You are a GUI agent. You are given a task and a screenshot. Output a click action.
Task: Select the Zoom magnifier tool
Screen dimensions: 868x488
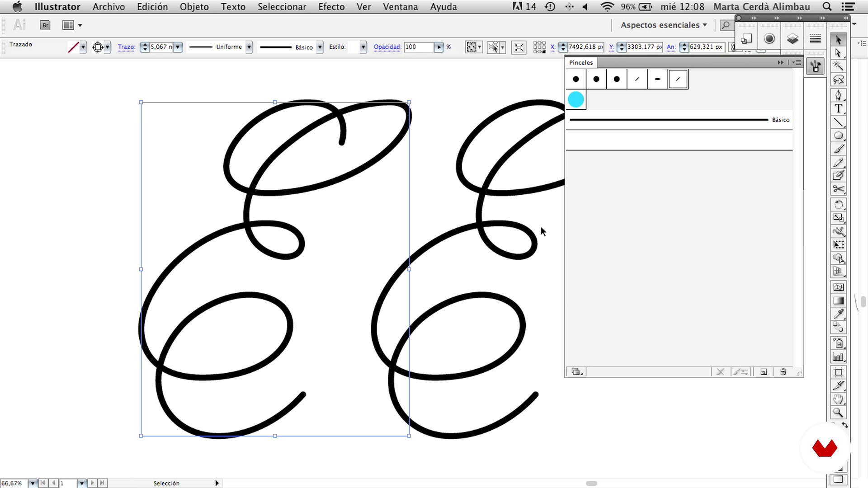[x=839, y=412]
